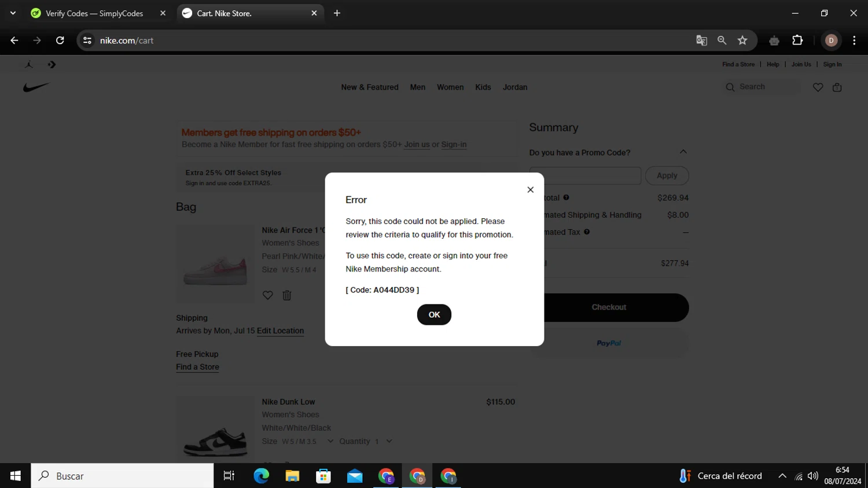Translate this page icon

[701, 41]
